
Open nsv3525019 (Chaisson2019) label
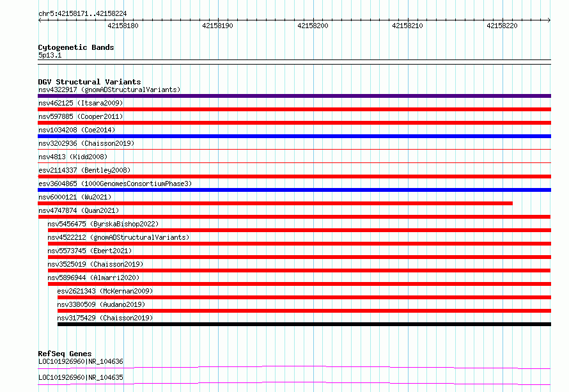point(95,264)
